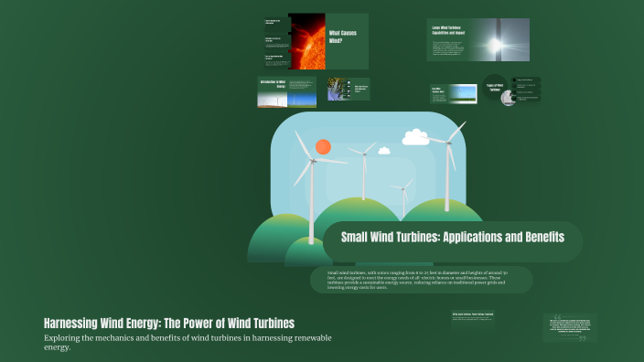Click the orange sun in the wind farm illustration
The width and height of the screenshot is (644, 362).
[323, 147]
